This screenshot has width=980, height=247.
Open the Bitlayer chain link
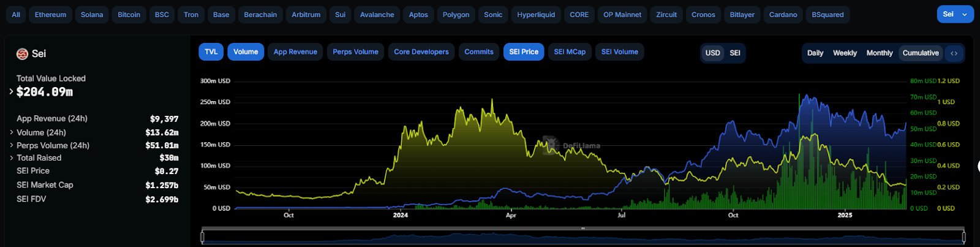tap(742, 15)
